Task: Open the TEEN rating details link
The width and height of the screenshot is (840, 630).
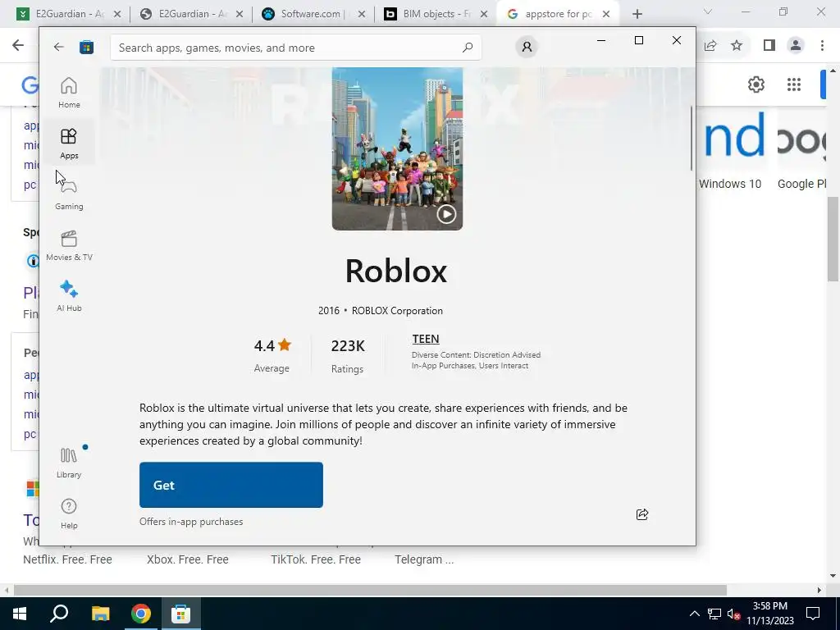Action: point(426,339)
